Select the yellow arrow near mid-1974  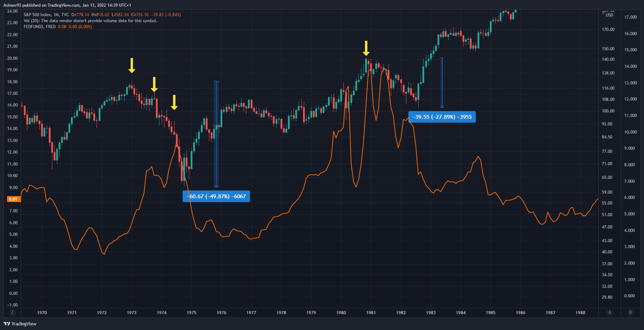point(174,102)
